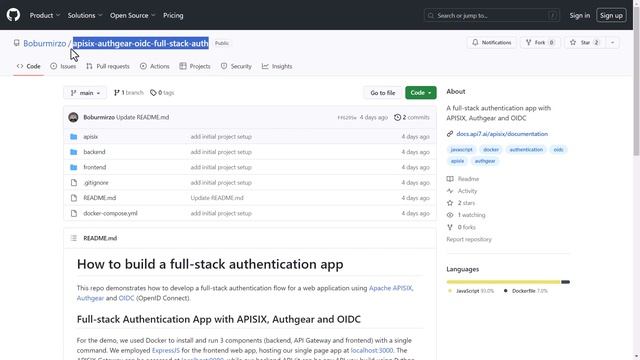
Task: Focus the Search or jump to field
Action: (x=491, y=16)
